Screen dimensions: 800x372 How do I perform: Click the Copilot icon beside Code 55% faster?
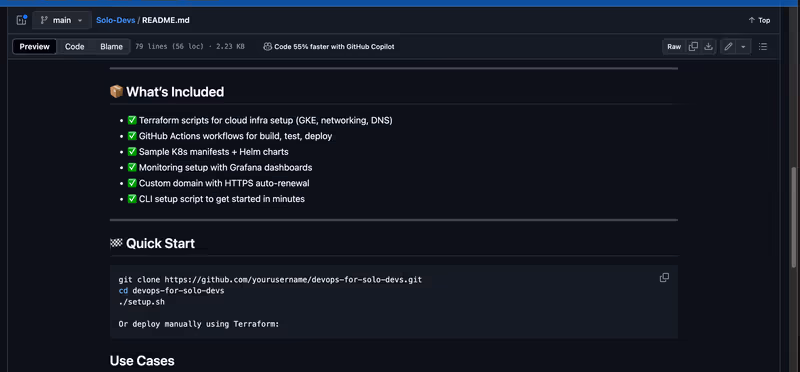(267, 46)
